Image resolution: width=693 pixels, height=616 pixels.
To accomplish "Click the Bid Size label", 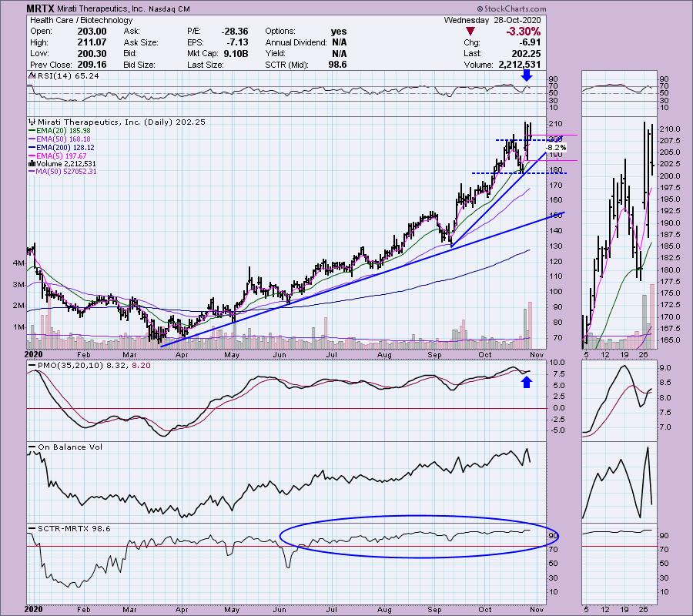I will [139, 65].
